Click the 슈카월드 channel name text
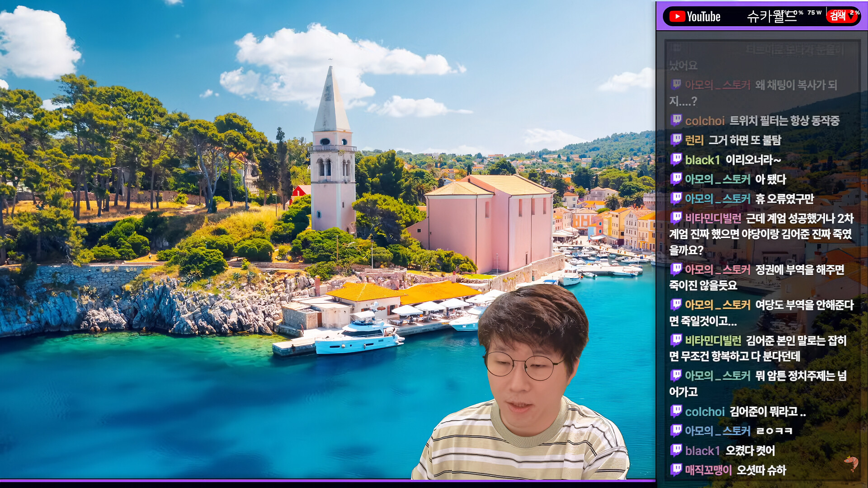This screenshot has height=488, width=868. [771, 17]
